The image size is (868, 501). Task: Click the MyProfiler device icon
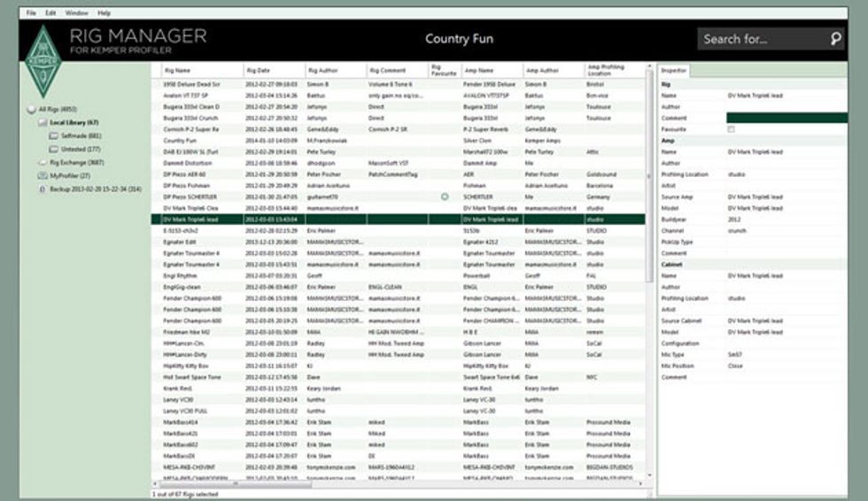click(42, 176)
